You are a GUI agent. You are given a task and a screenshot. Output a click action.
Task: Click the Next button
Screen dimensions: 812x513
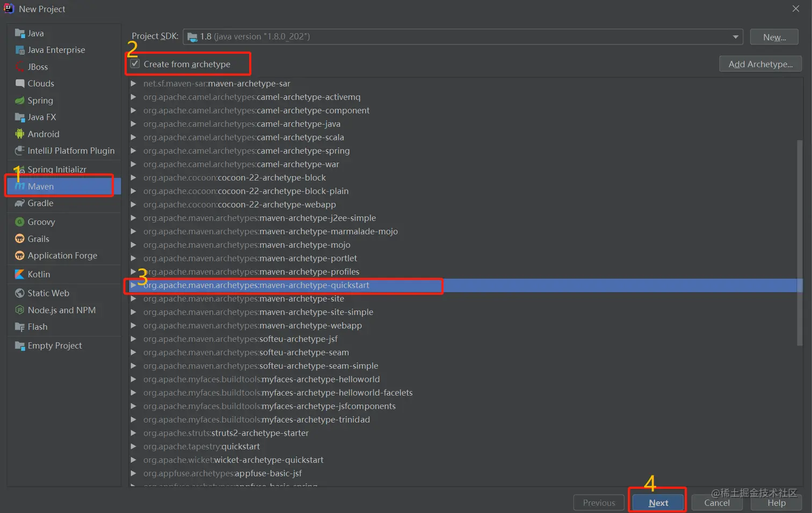pyautogui.click(x=658, y=503)
